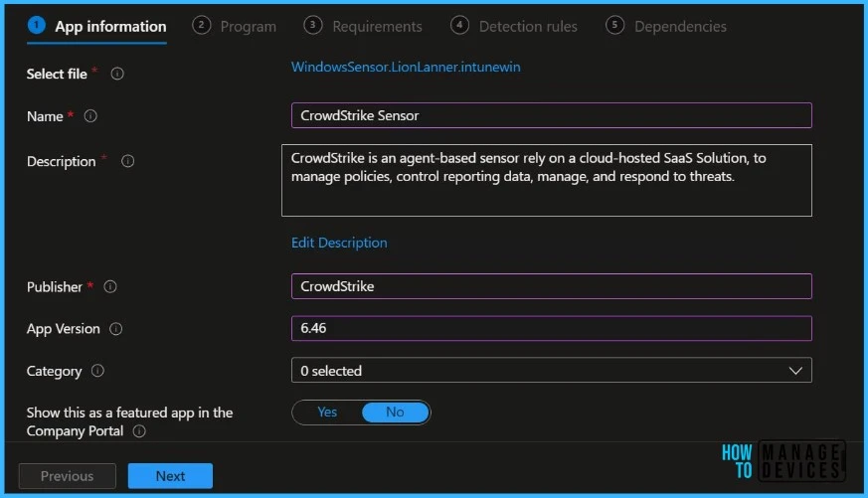Expand Category list with chevron arrow
The image size is (868, 498).
coord(795,371)
